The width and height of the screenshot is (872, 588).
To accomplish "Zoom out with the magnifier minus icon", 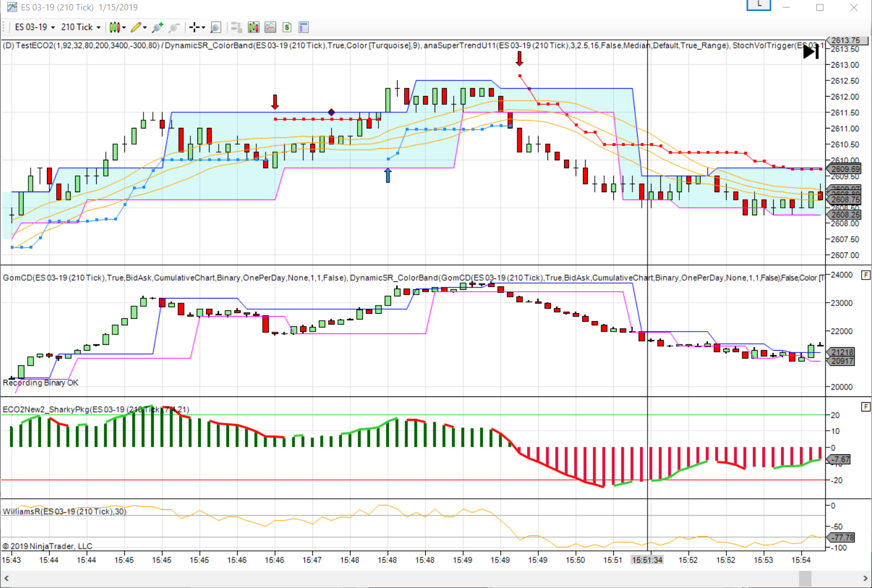I will (174, 27).
